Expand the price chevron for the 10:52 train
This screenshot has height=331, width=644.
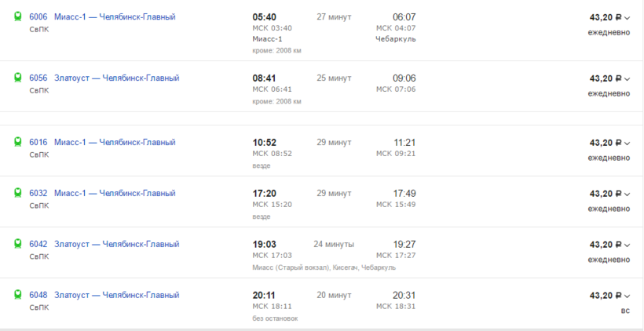(627, 143)
